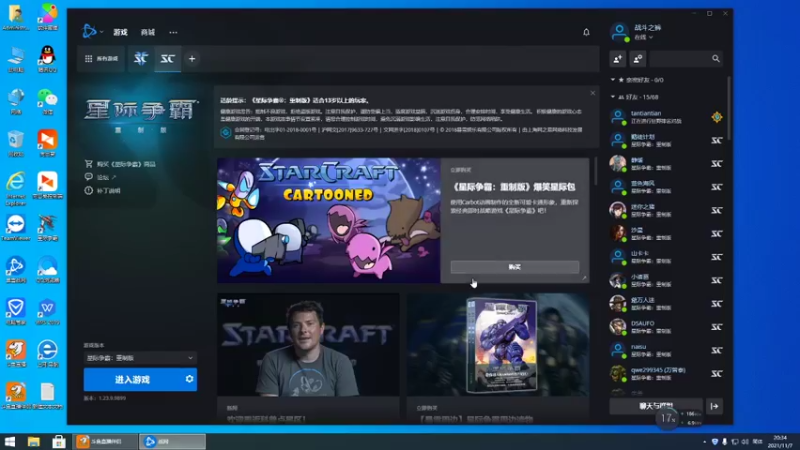Open the dropdown arrow beside the Battle.net logo
This screenshot has width=800, height=450.
[x=102, y=32]
